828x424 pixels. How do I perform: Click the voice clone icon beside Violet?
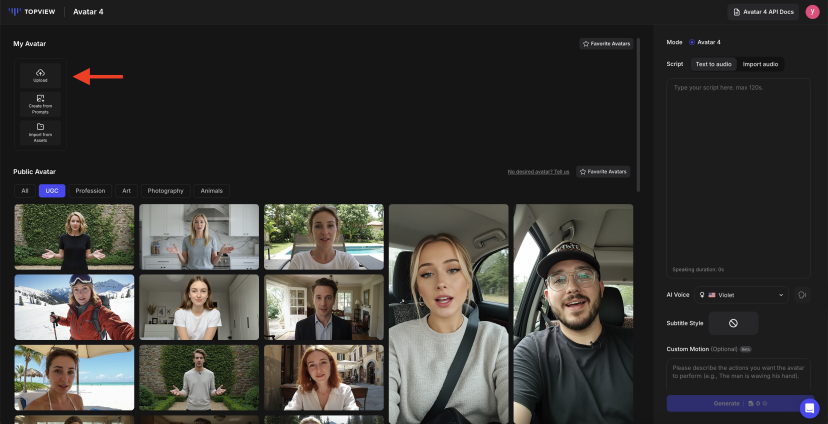pyautogui.click(x=802, y=295)
